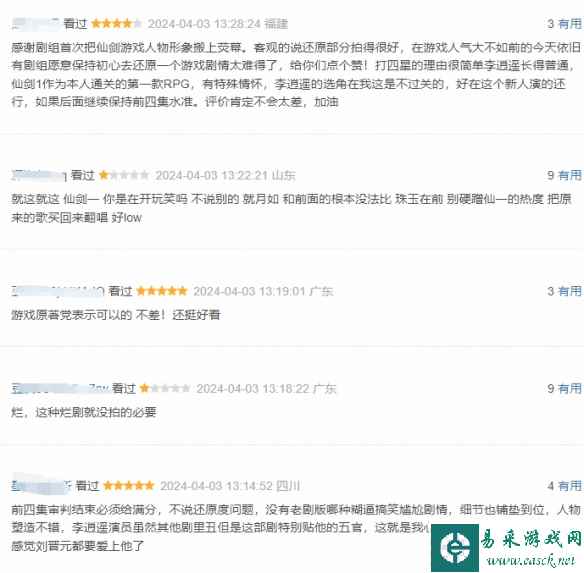This screenshot has width=584, height=573.
Task: Click 有用 on the 13:18:22 review
Action: pos(570,389)
